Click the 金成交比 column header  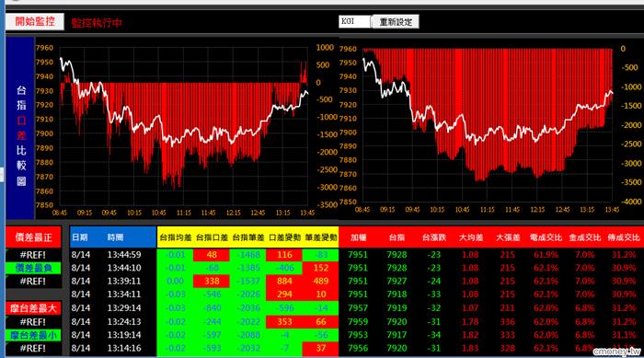pyautogui.click(x=584, y=237)
